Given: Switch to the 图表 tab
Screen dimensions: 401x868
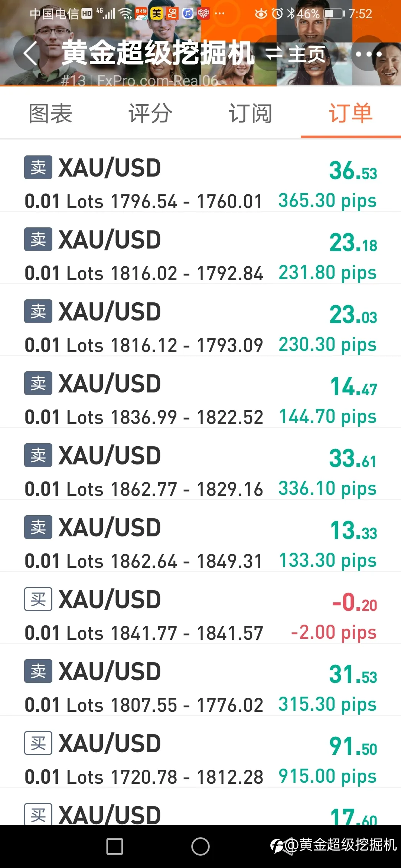Looking at the screenshot, I should [x=50, y=113].
